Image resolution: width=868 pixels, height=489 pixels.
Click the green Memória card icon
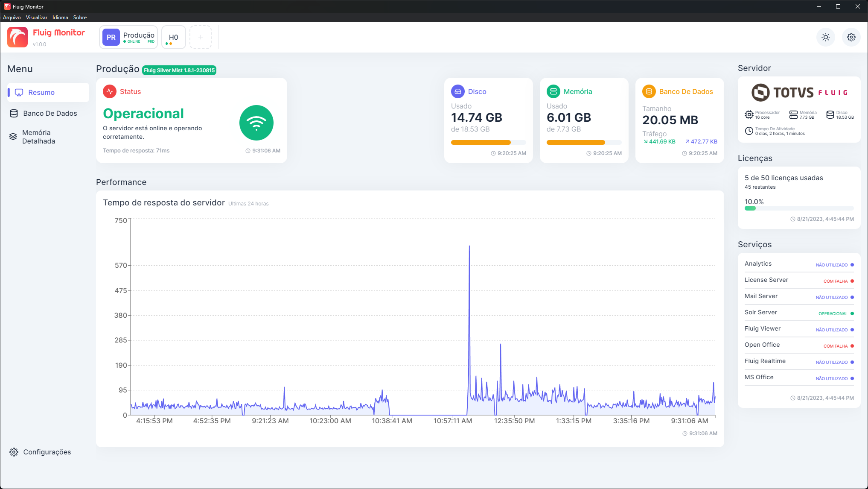pos(553,91)
